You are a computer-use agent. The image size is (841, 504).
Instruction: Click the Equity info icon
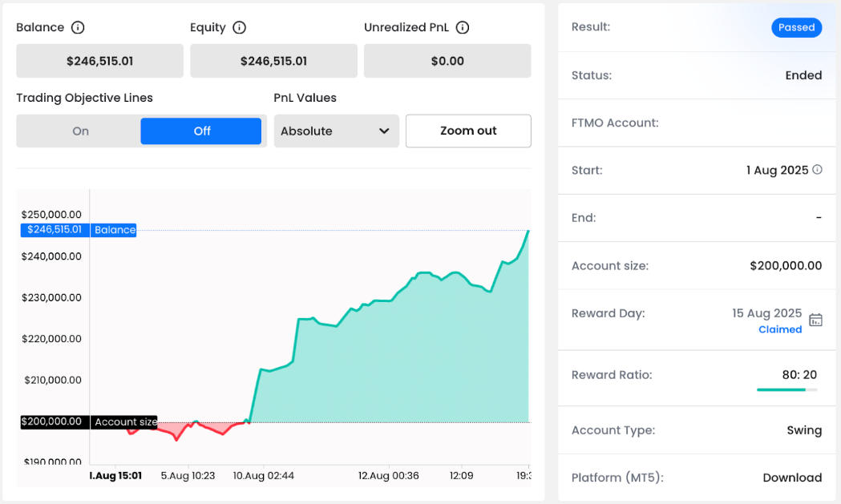tap(241, 27)
